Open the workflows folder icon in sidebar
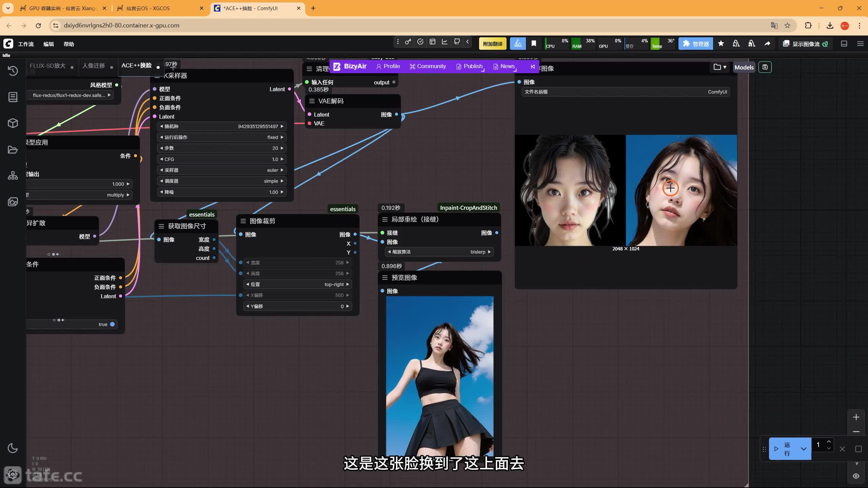Viewport: 868px width, 488px height. tap(13, 149)
